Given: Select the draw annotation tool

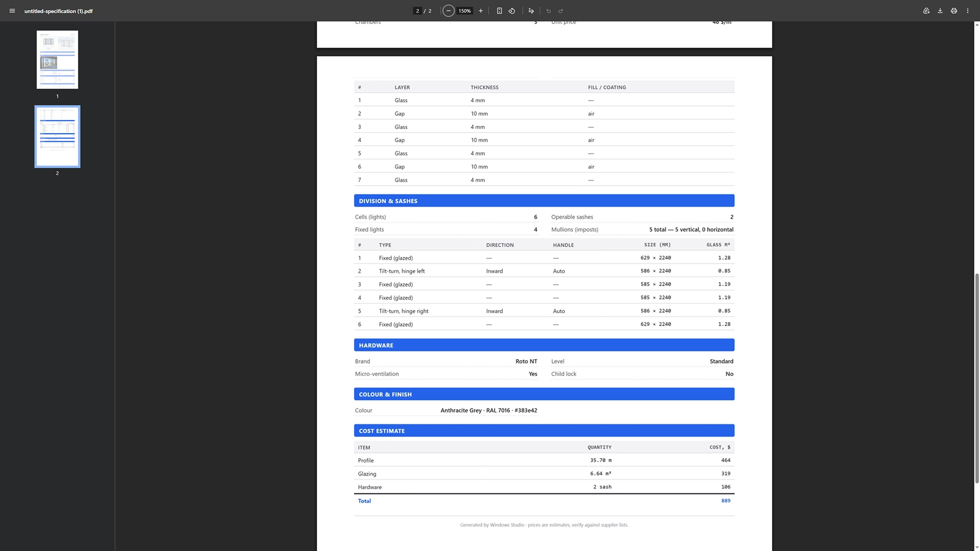Looking at the screenshot, I should 531,11.
